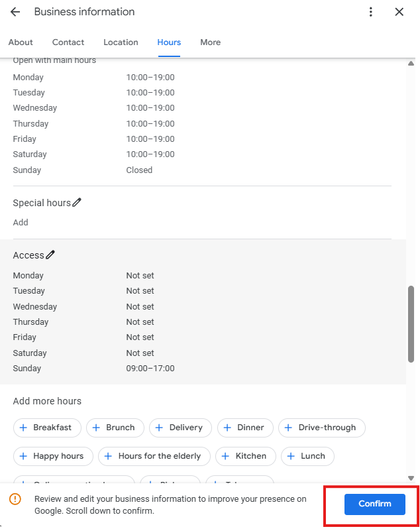Edit Access hours with the pencil icon

click(50, 255)
